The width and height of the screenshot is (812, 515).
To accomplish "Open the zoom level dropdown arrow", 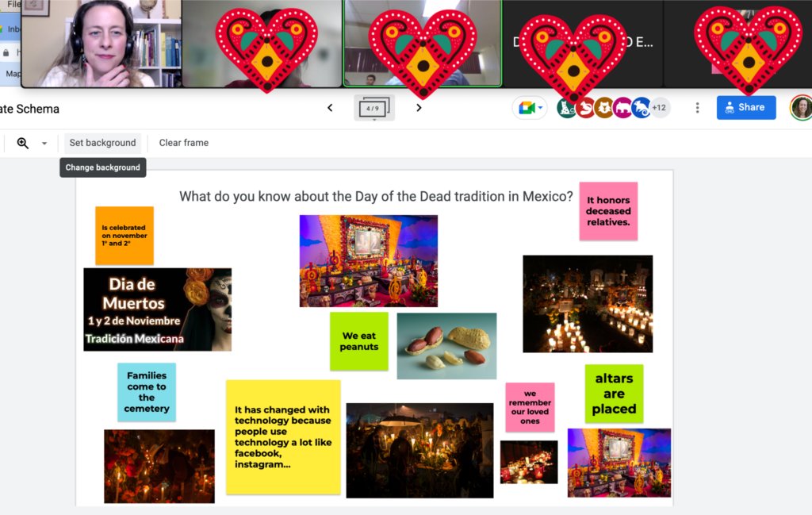I will 44,144.
